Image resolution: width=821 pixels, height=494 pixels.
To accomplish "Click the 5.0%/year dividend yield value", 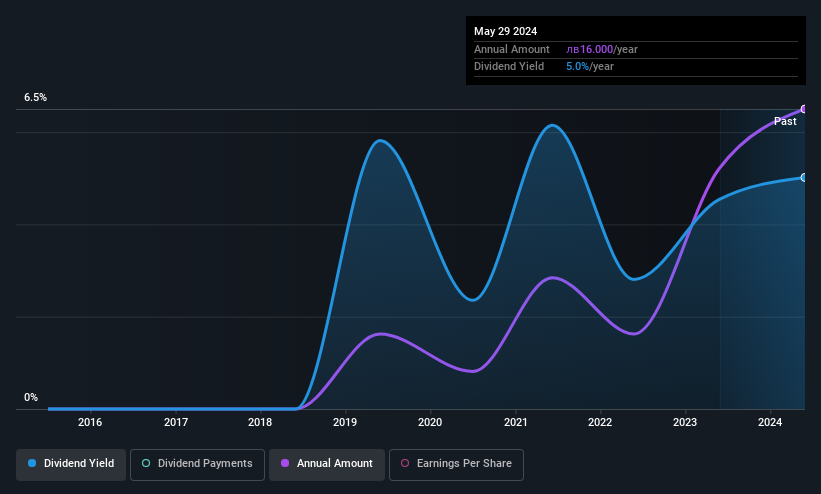I will pyautogui.click(x=590, y=67).
